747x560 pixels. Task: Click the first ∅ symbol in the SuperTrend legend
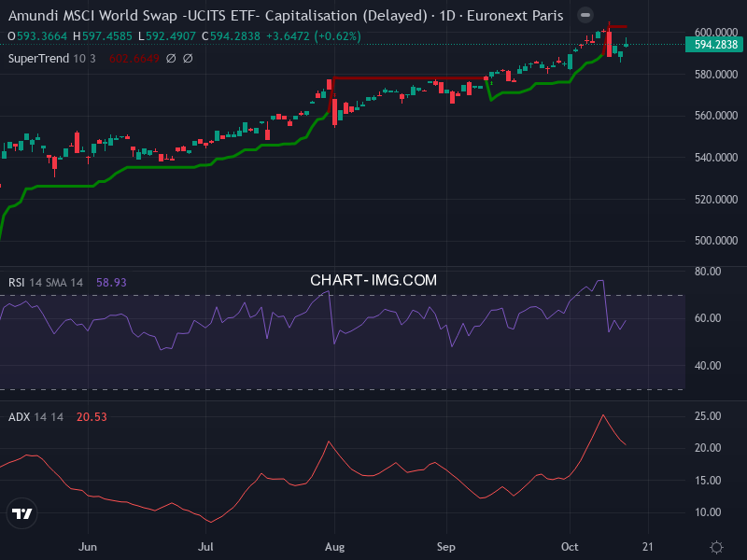click(x=172, y=58)
